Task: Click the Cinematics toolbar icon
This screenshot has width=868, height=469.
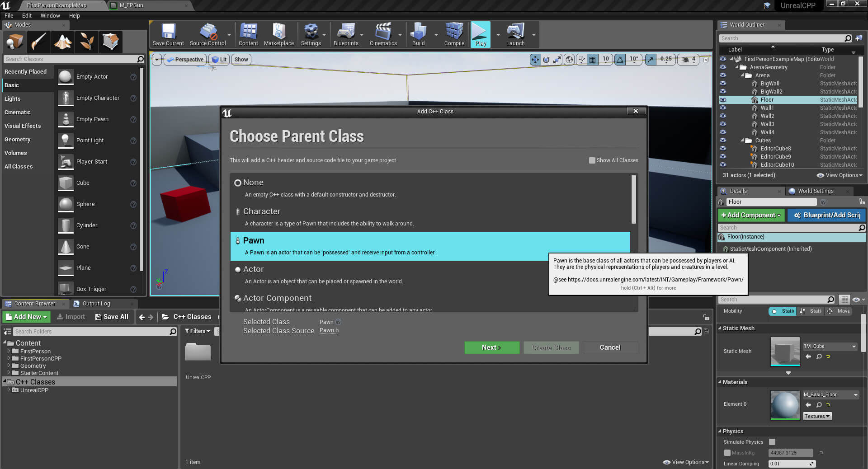Action: (x=383, y=35)
